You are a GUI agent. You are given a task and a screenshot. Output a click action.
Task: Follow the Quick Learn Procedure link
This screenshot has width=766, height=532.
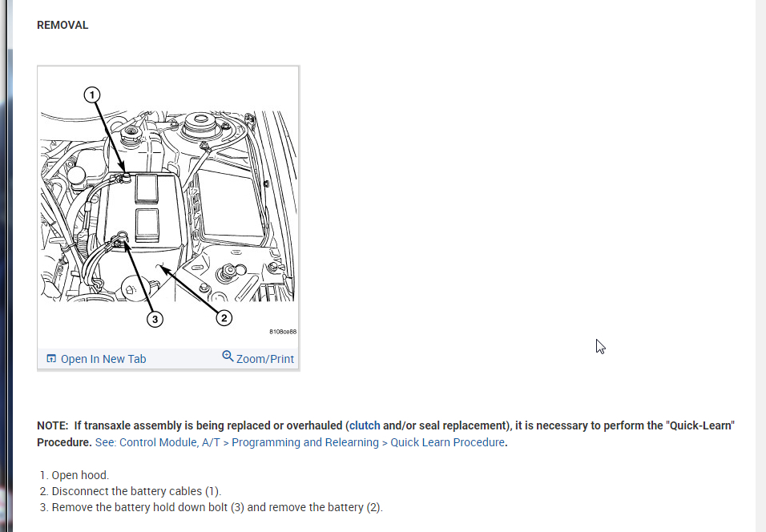pyautogui.click(x=301, y=442)
